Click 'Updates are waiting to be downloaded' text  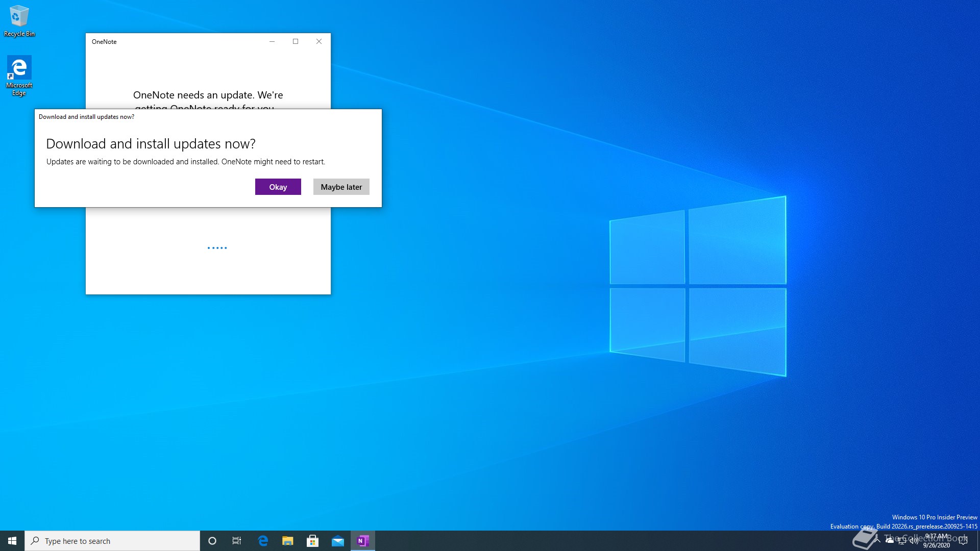[x=185, y=162]
